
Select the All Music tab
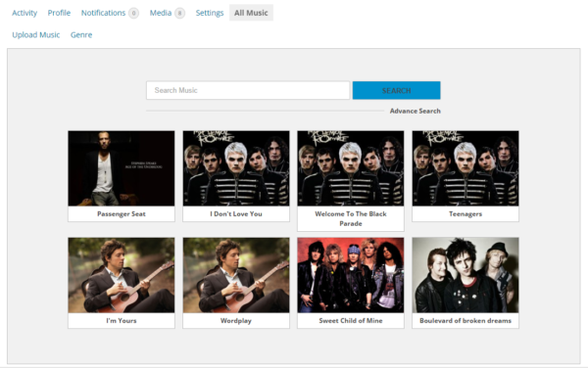point(251,13)
